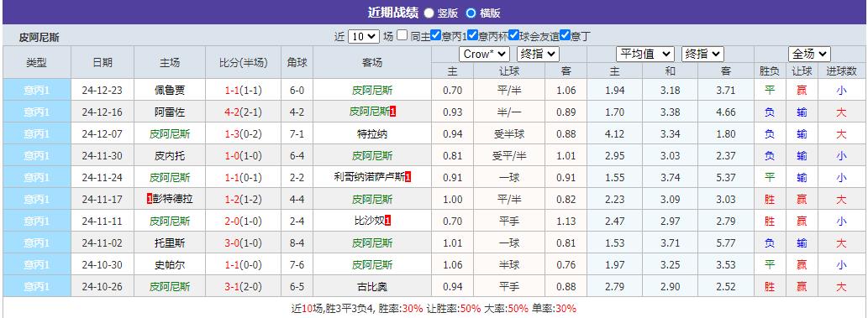Open the 阿雷佐 team link
Image resolution: width=868 pixels, height=318 pixels.
[170, 112]
